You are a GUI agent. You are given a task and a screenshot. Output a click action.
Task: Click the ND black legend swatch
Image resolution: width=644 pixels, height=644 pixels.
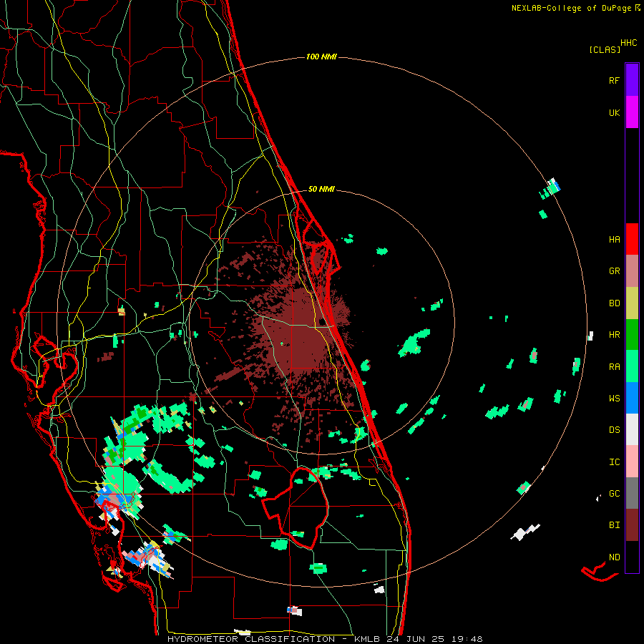(x=632, y=557)
